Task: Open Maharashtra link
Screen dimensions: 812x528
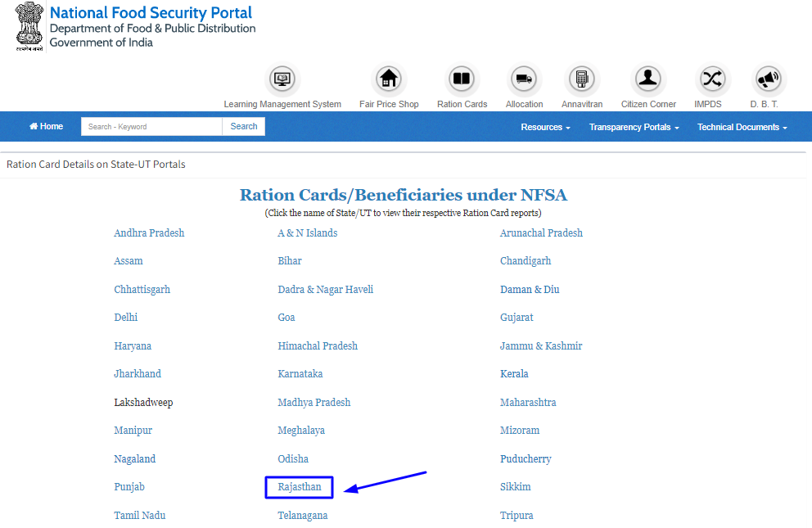Action: click(x=528, y=402)
